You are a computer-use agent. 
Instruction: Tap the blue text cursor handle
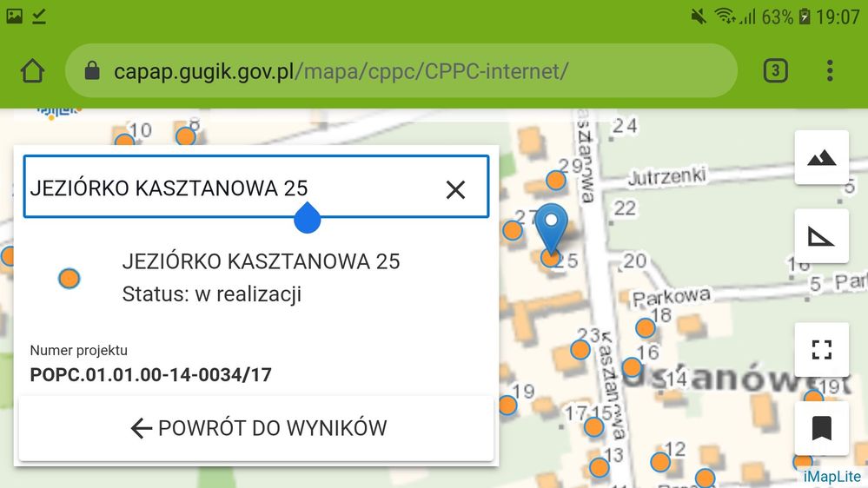point(308,217)
